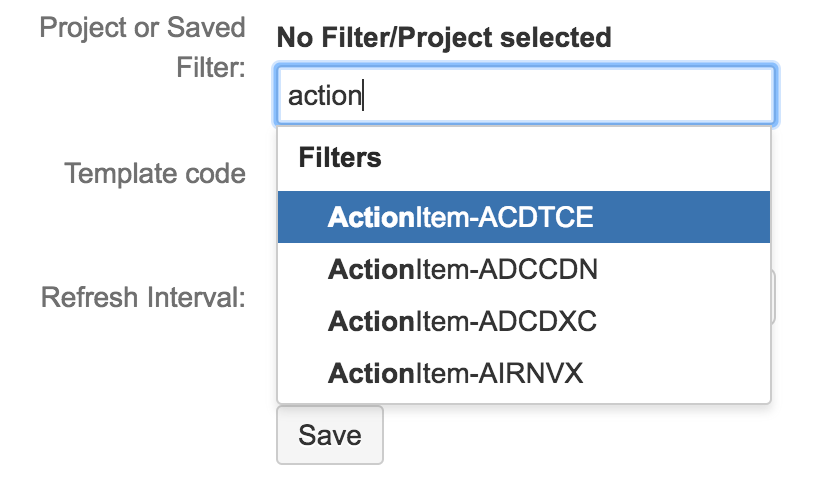This screenshot has height=493, width=831.
Task: Click the bold "Action" text in ActionItem-AIRNVX
Action: pos(370,374)
